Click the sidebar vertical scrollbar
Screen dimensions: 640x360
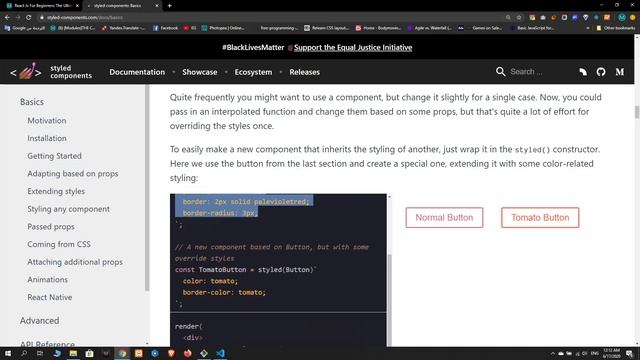click(x=147, y=188)
